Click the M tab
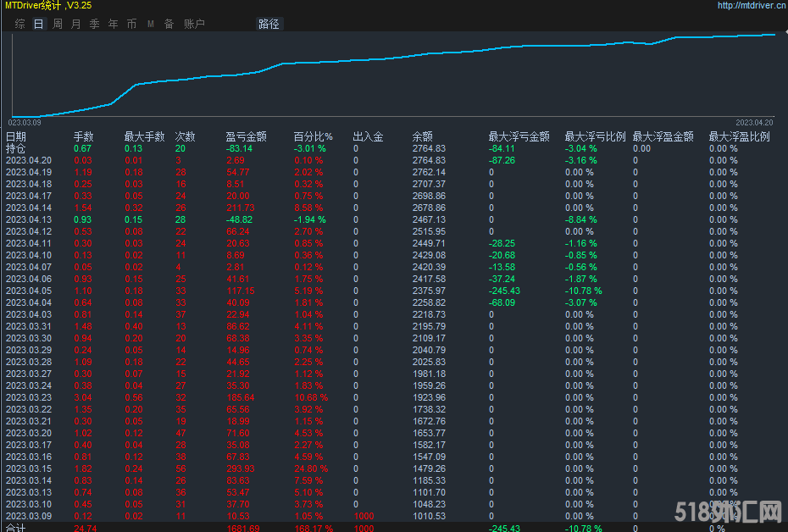 pos(151,25)
